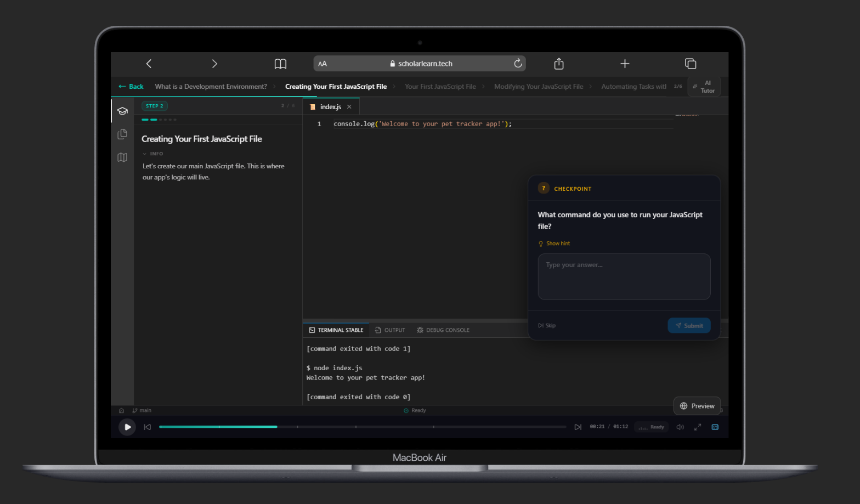Select the lesson graduation-cap sidebar icon

click(122, 111)
